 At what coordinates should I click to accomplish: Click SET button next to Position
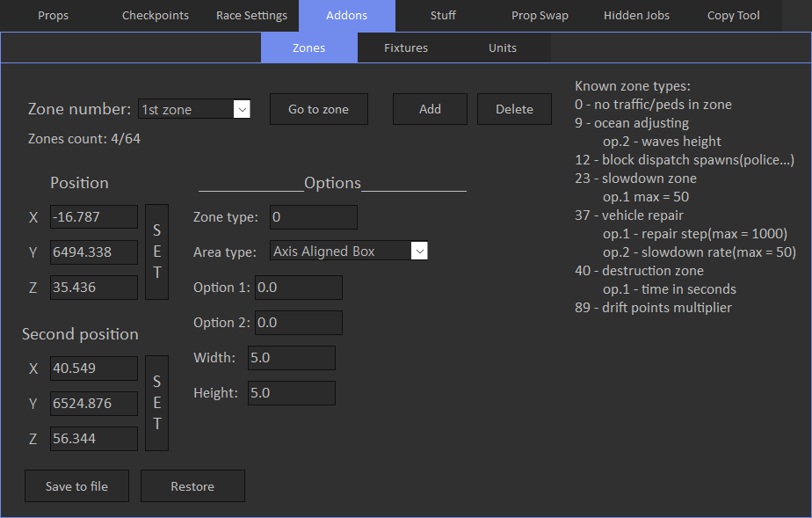coord(157,252)
